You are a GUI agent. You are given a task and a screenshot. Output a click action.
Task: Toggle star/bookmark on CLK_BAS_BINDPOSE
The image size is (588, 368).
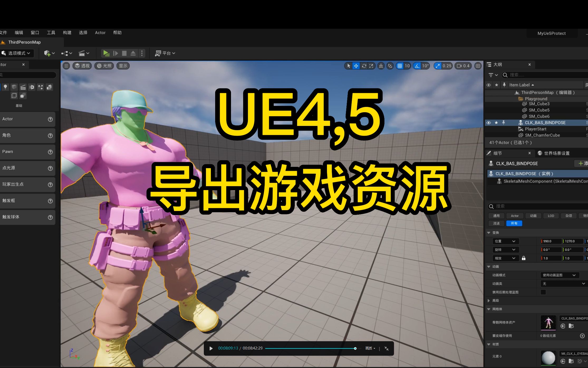[497, 122]
